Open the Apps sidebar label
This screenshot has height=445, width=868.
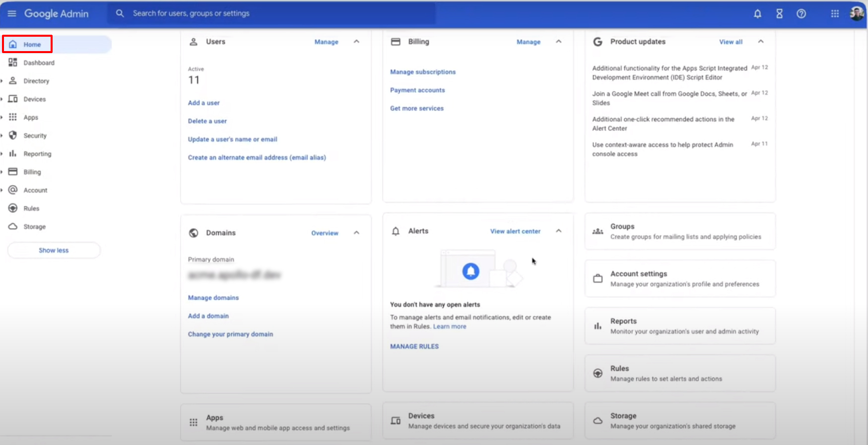coord(31,118)
